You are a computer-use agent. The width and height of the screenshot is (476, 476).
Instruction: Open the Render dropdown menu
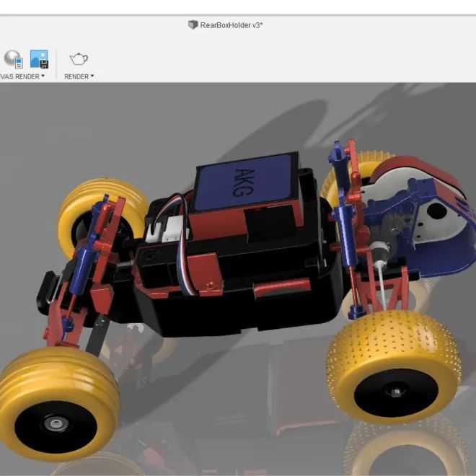click(79, 76)
